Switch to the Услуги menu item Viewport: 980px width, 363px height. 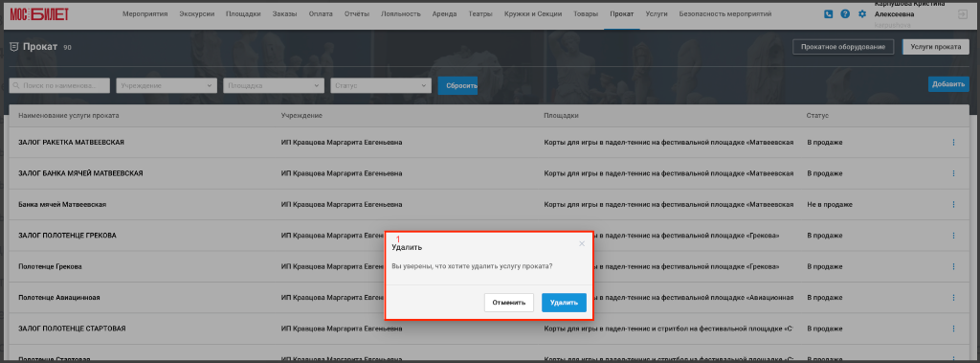[x=657, y=13]
